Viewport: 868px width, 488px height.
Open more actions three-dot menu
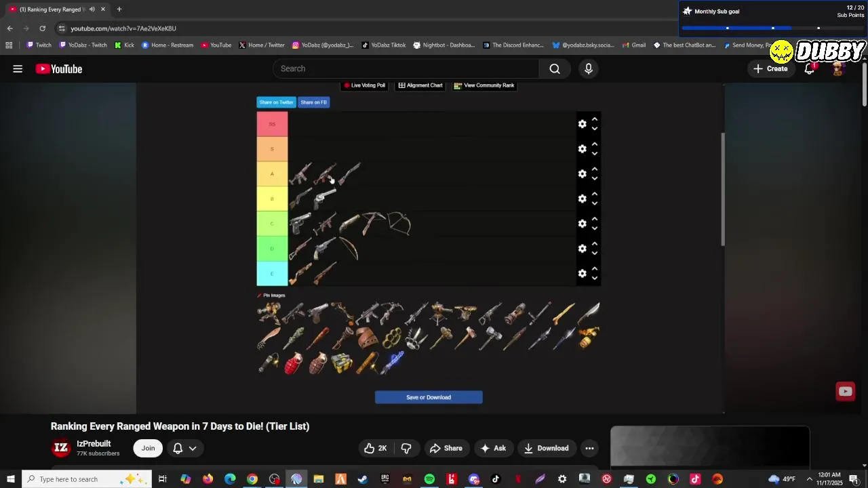coord(589,448)
